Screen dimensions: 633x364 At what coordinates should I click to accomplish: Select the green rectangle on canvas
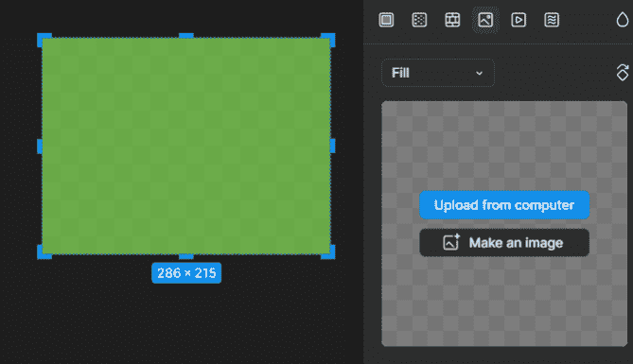click(x=186, y=146)
